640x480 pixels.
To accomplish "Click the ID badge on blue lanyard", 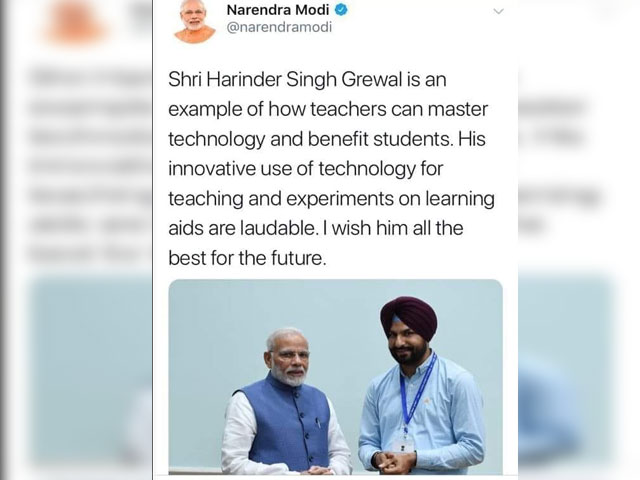I will (x=403, y=445).
